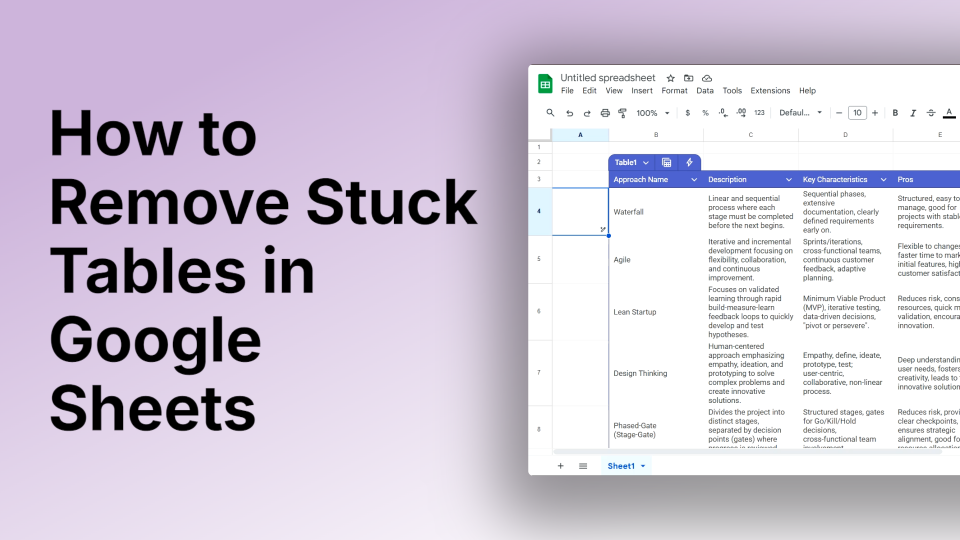Screen dimensions: 960x540
Task: Toggle bold formatting
Action: click(895, 113)
